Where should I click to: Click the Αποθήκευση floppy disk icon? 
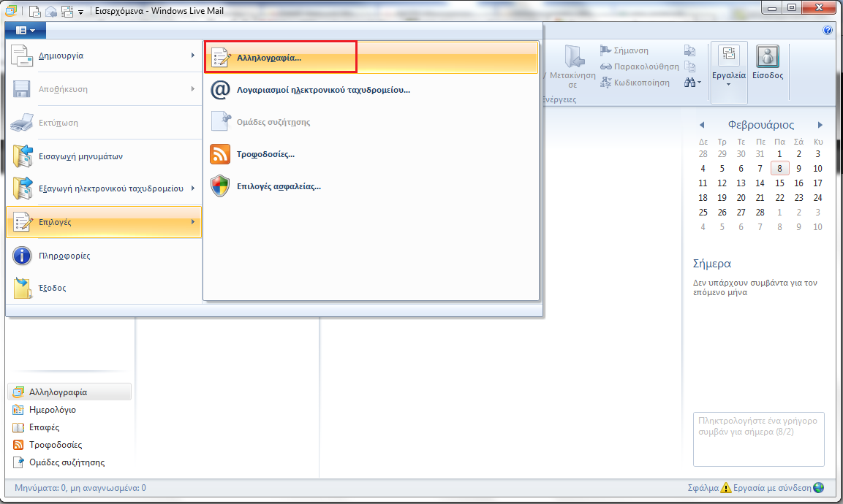[x=21, y=88]
